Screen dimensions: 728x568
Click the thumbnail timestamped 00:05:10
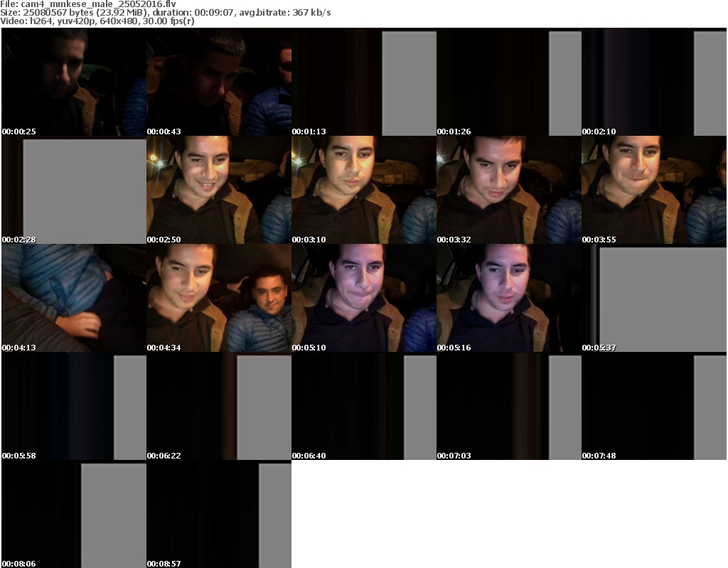point(364,298)
